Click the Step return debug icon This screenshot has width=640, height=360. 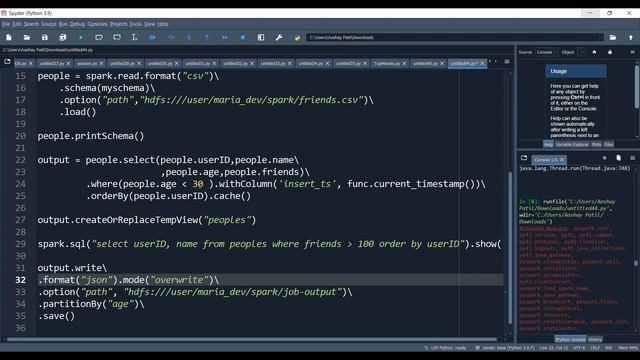[207, 37]
